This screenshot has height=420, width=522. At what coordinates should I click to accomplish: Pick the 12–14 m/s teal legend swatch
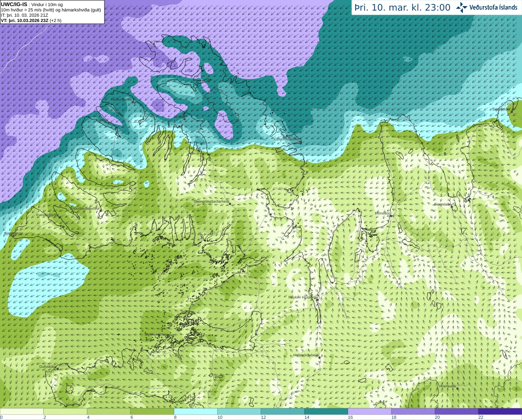click(283, 411)
